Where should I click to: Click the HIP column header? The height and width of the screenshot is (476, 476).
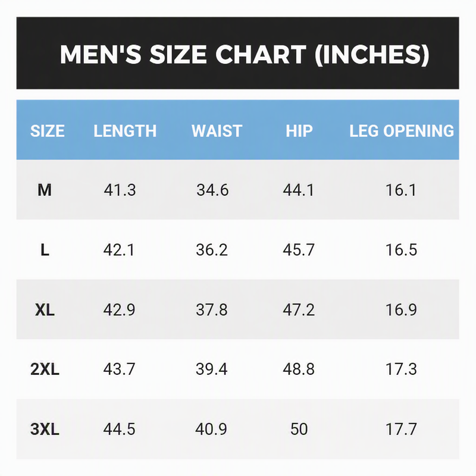tap(299, 131)
